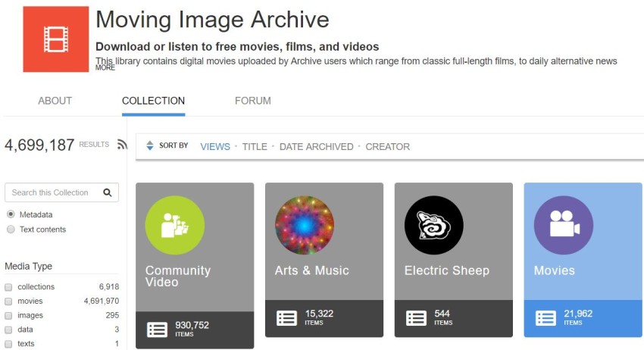
Task: Sort results by VIEWS
Action: pos(215,147)
